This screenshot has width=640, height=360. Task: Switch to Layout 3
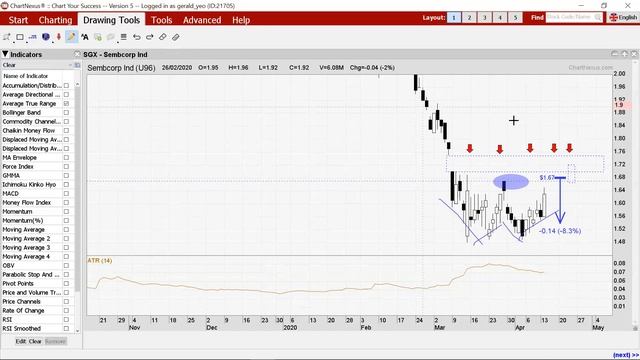click(x=485, y=18)
